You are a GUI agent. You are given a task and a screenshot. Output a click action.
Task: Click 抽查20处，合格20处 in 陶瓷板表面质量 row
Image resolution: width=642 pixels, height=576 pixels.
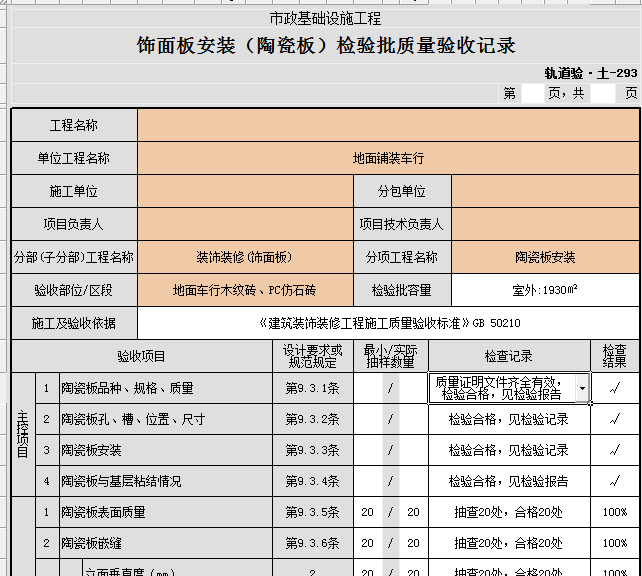[x=509, y=512]
